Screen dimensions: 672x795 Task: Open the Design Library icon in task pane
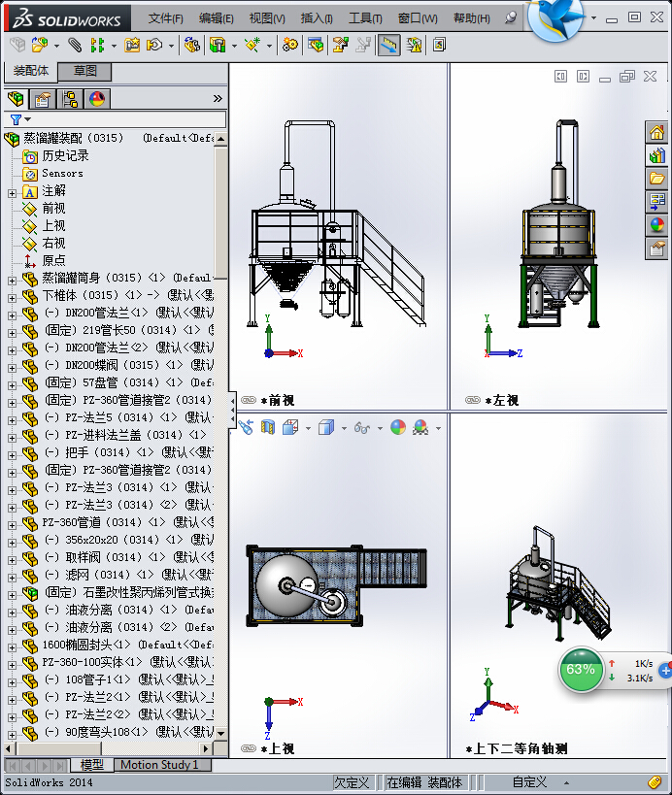point(656,155)
